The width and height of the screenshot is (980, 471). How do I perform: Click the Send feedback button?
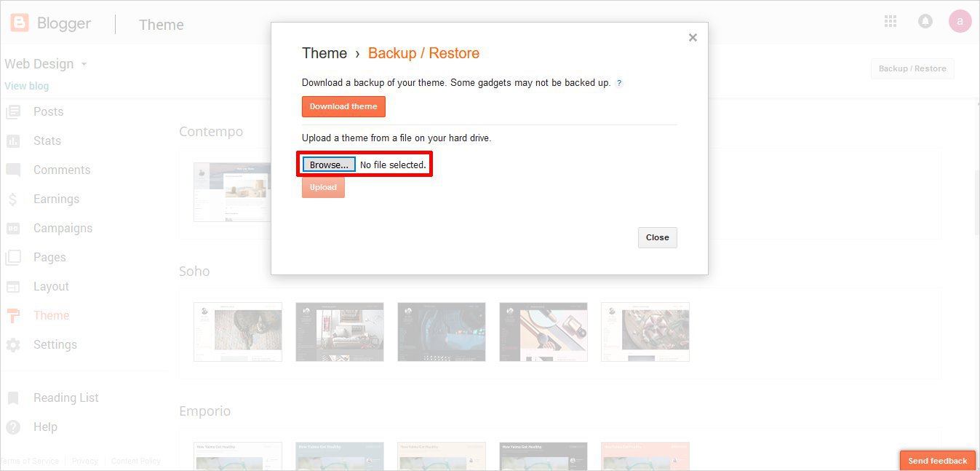937,461
